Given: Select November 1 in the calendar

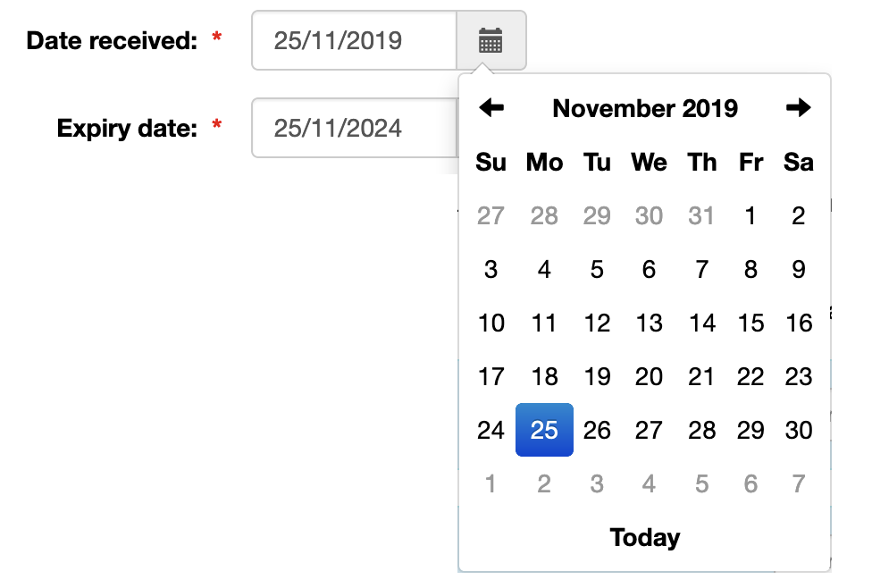Looking at the screenshot, I should 750,215.
